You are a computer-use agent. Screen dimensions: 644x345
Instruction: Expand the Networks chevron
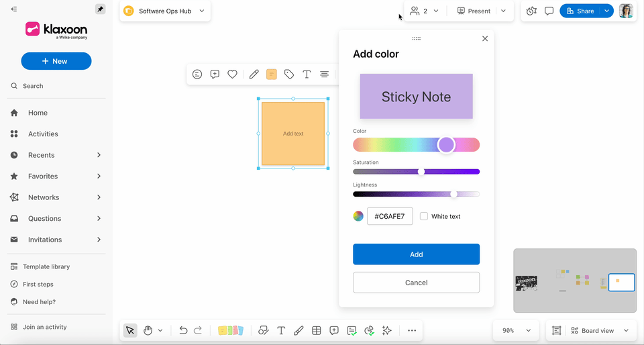(x=99, y=197)
